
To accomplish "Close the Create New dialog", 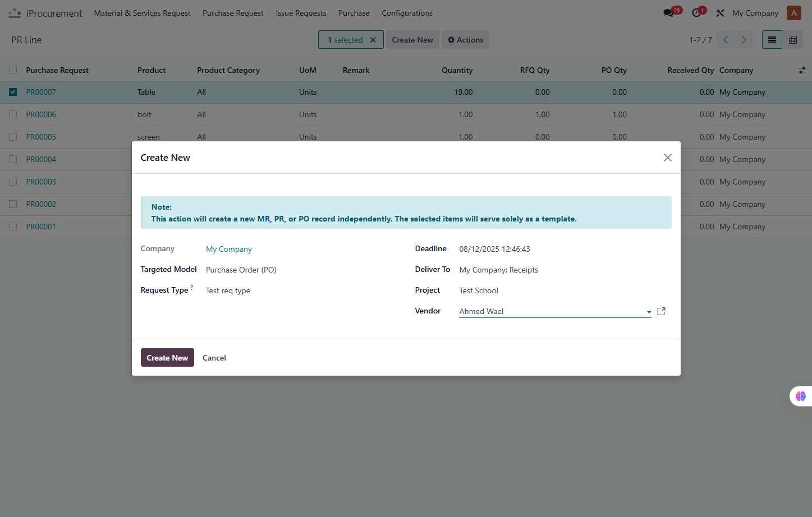I will [x=667, y=158].
